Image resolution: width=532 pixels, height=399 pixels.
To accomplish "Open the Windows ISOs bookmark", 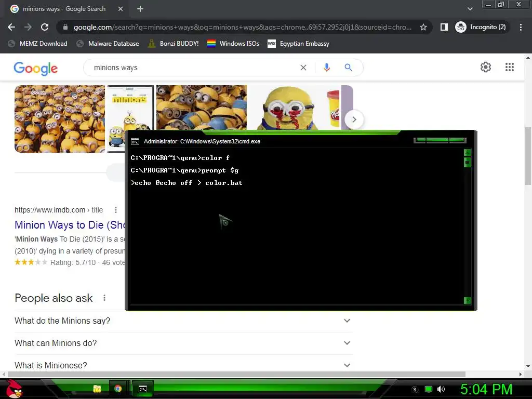I will click(x=233, y=44).
